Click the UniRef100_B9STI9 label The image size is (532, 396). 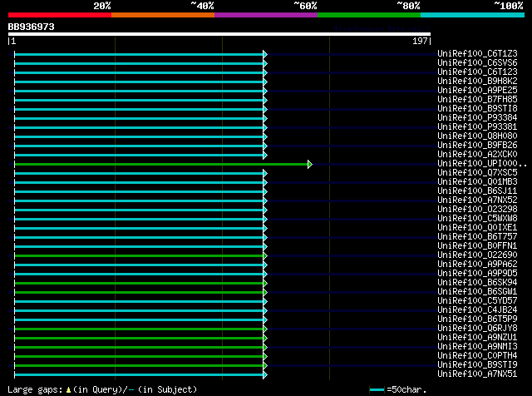(x=477, y=365)
